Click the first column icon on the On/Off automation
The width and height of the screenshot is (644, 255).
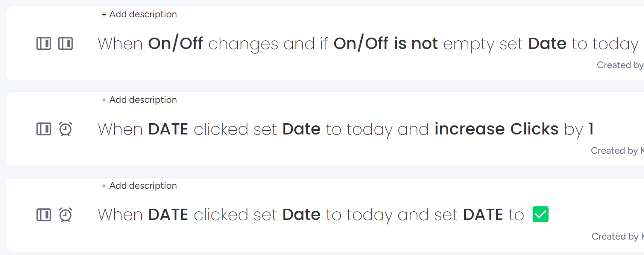tap(44, 44)
